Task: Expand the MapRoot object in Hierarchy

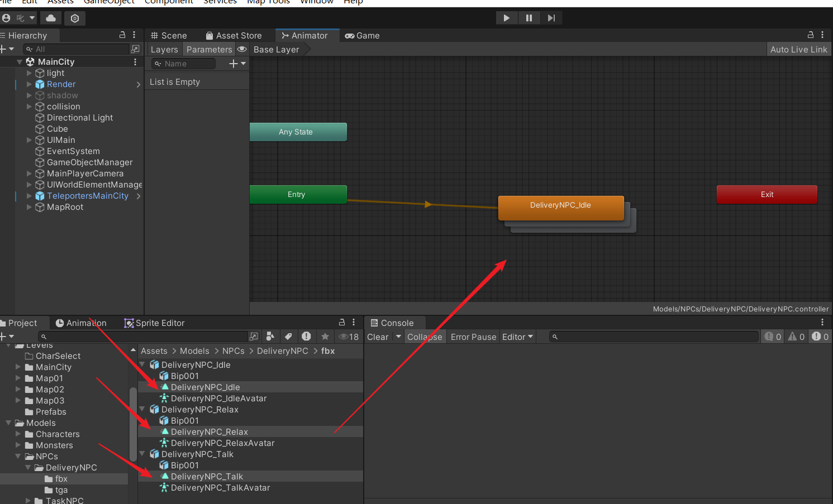Action: pos(29,207)
